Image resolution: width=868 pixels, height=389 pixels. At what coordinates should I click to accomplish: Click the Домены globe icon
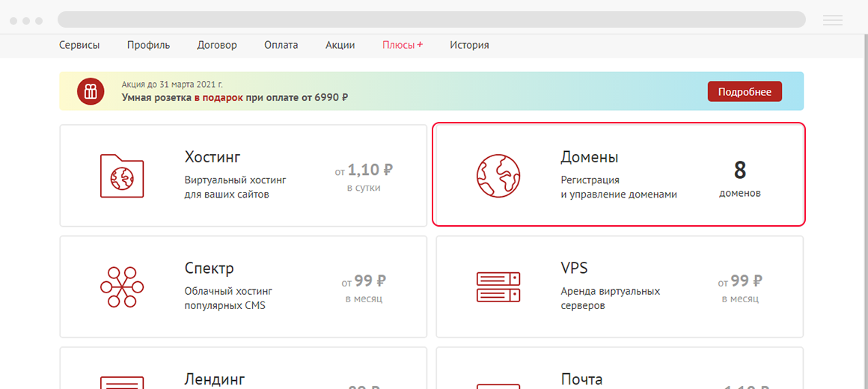(499, 176)
